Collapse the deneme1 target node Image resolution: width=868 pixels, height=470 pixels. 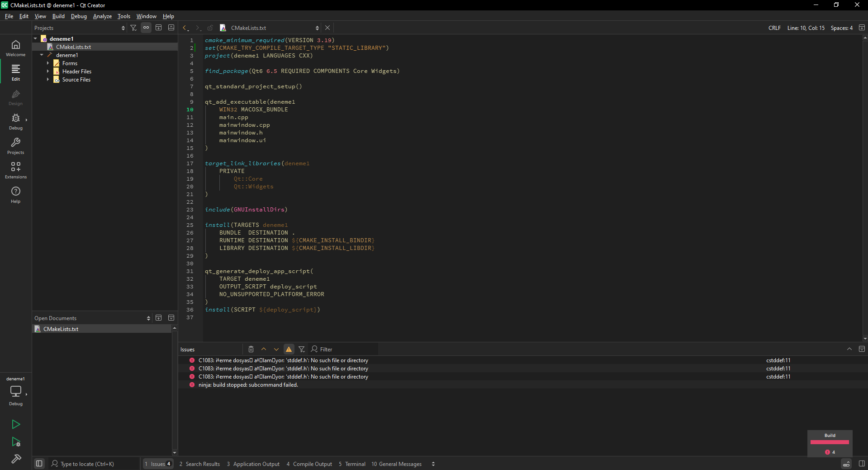pyautogui.click(x=42, y=55)
